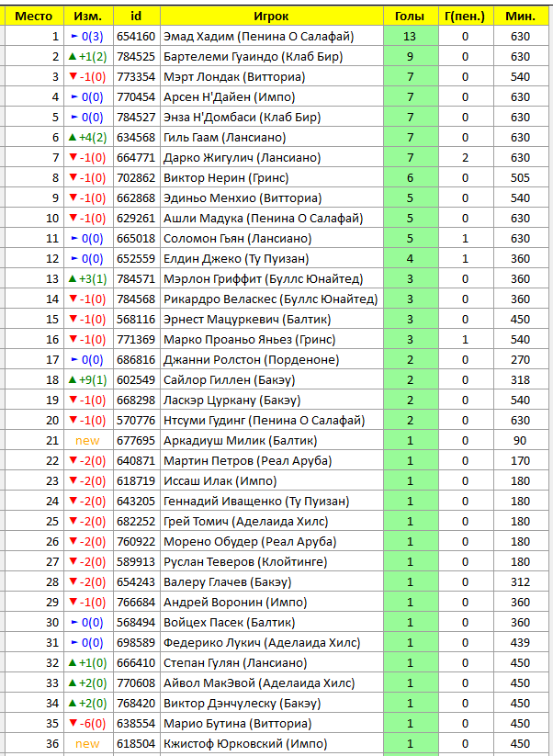Click minutes cell 318
The width and height of the screenshot is (553, 756).
click(x=520, y=380)
